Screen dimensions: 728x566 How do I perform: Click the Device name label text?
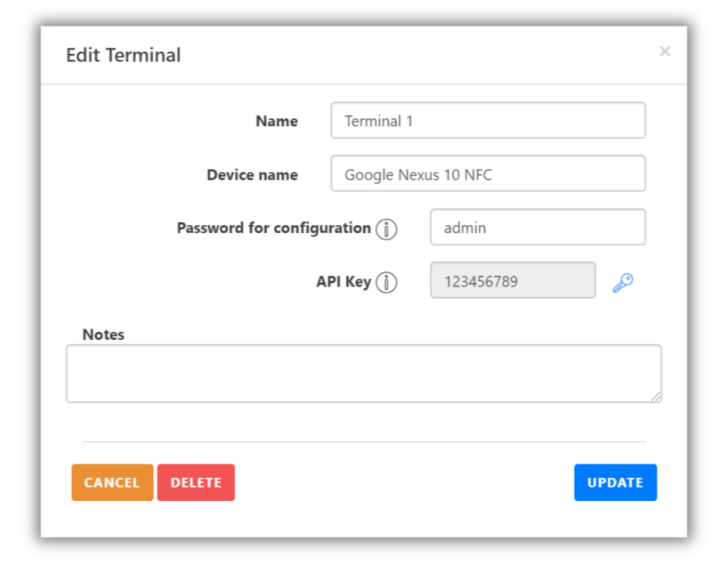pos(252,175)
